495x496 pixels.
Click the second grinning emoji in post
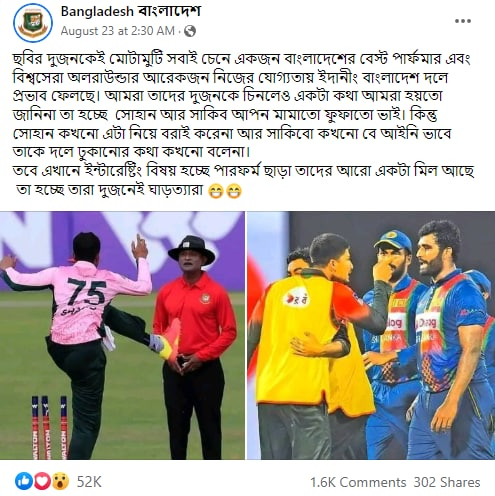coord(234,191)
